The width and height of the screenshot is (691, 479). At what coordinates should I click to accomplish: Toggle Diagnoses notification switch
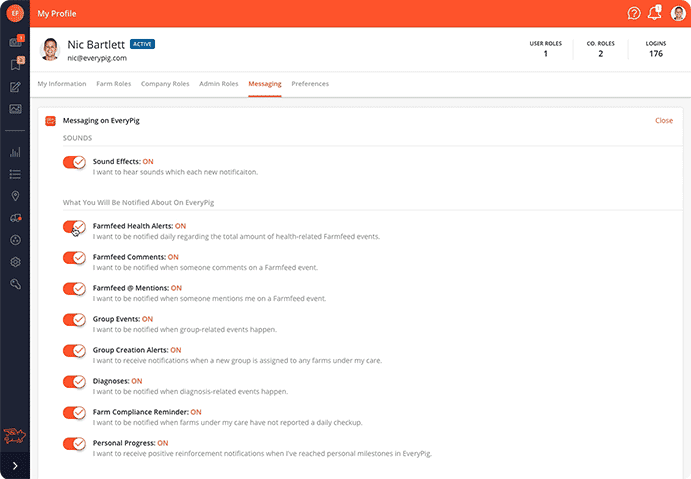pyautogui.click(x=74, y=382)
